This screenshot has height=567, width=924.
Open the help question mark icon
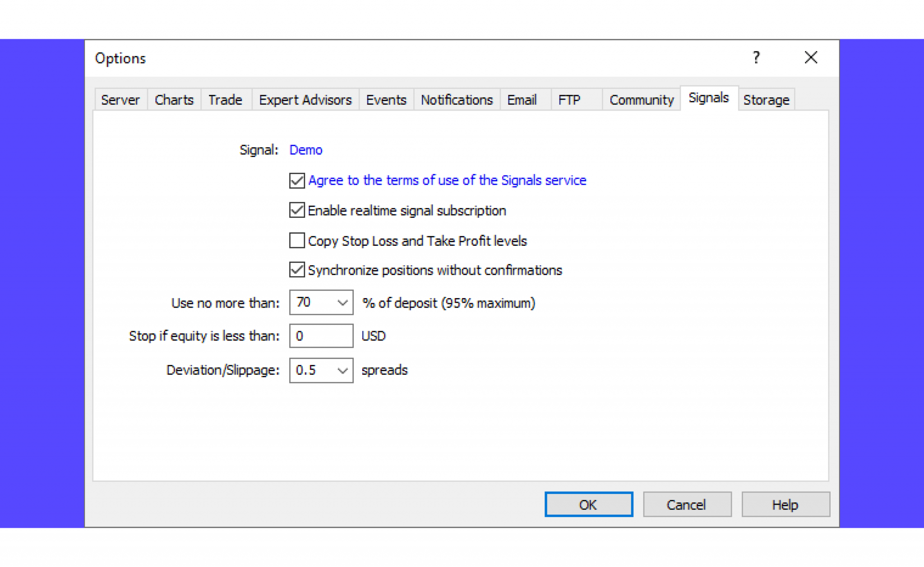[756, 58]
